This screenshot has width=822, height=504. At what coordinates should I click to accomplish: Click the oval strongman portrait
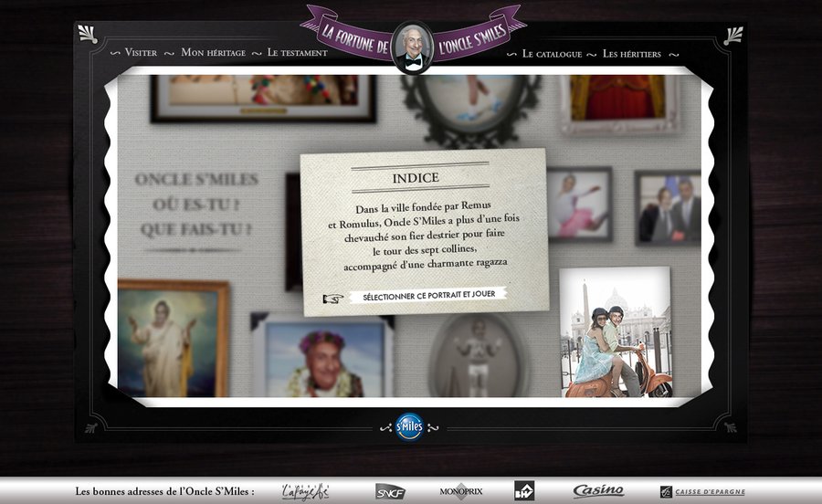478,354
